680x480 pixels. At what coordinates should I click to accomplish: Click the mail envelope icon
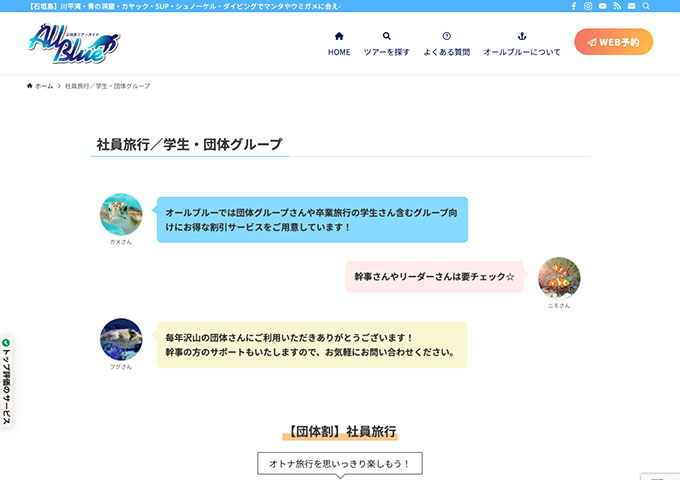point(631,6)
